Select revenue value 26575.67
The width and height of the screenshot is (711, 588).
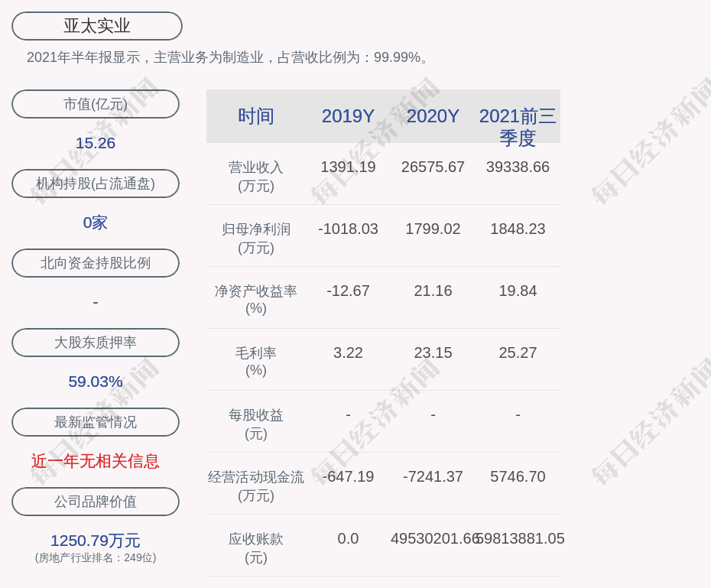coord(433,167)
